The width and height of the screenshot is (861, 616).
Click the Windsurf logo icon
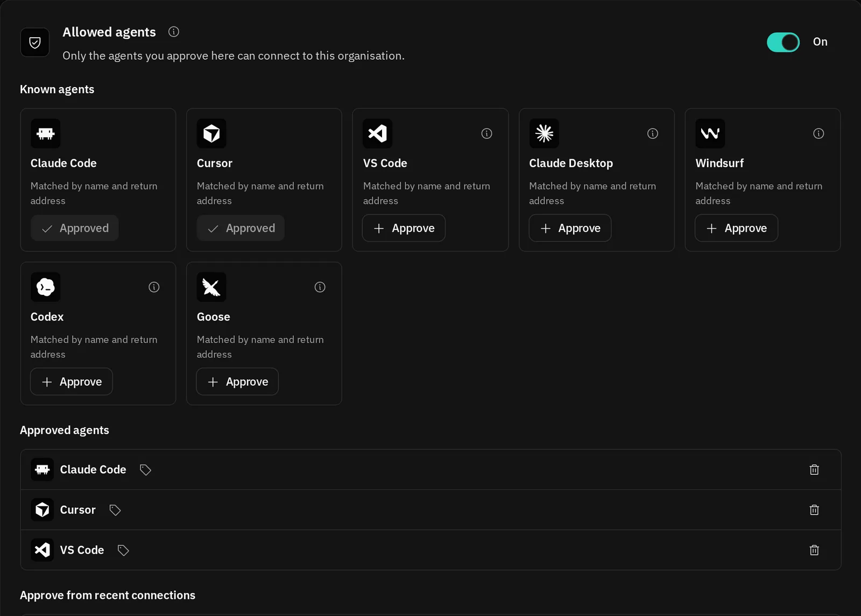click(710, 133)
